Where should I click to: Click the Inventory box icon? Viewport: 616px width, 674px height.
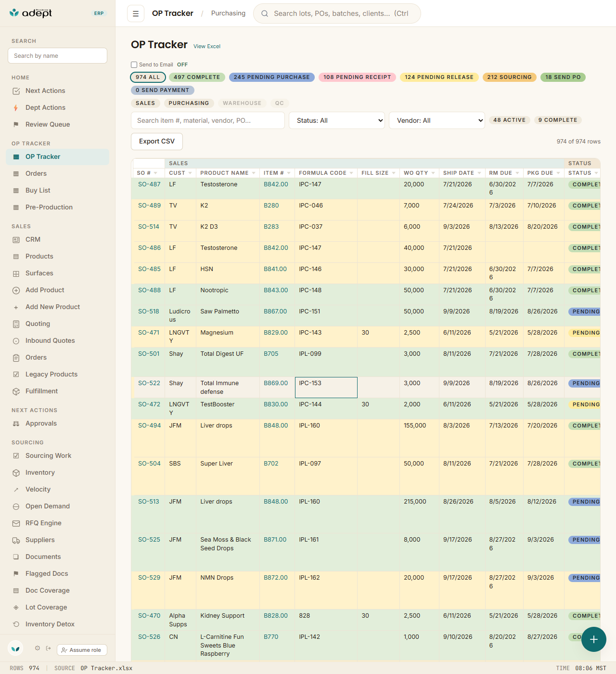[16, 473]
